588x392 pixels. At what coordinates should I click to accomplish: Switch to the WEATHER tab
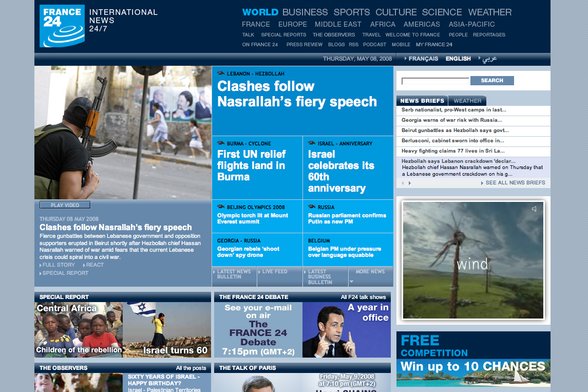466,101
